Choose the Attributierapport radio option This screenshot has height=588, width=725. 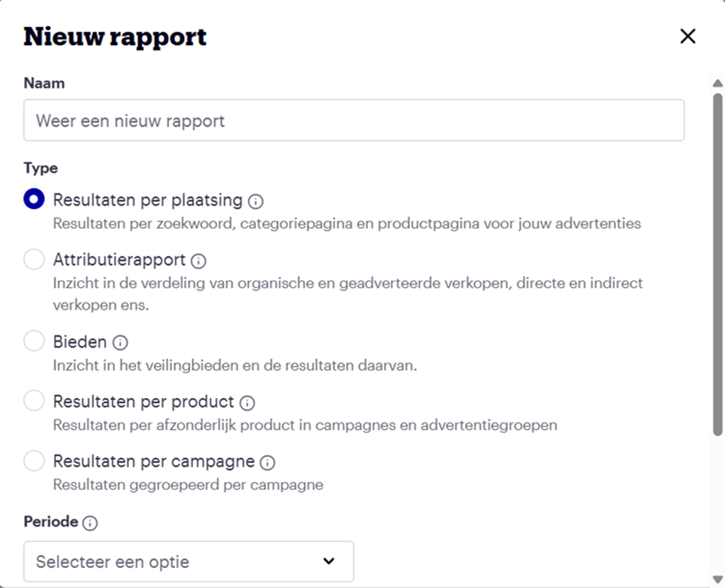tap(34, 260)
